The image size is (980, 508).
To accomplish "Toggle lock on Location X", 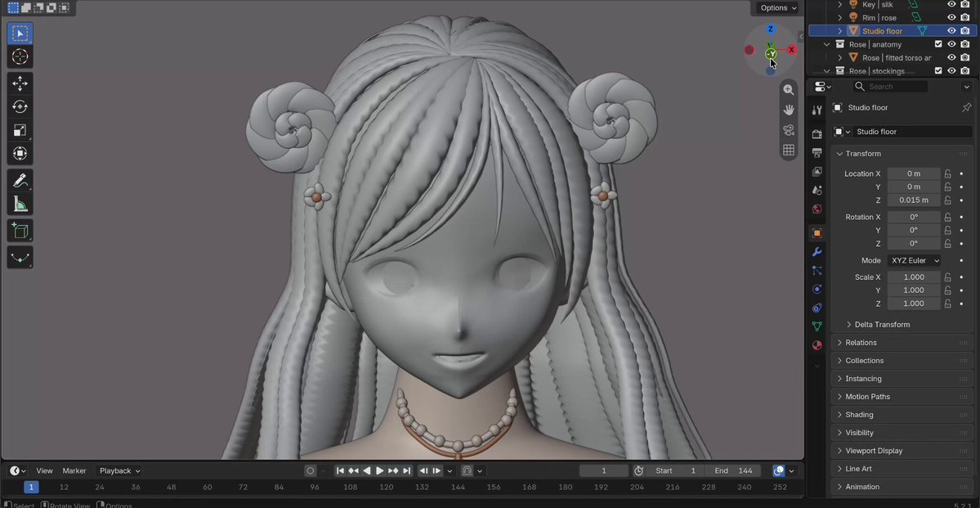I will [x=948, y=174].
